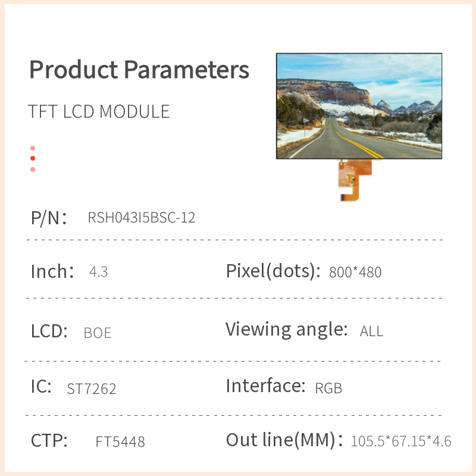
Task: Click the BOE LCD value
Action: coord(98,333)
